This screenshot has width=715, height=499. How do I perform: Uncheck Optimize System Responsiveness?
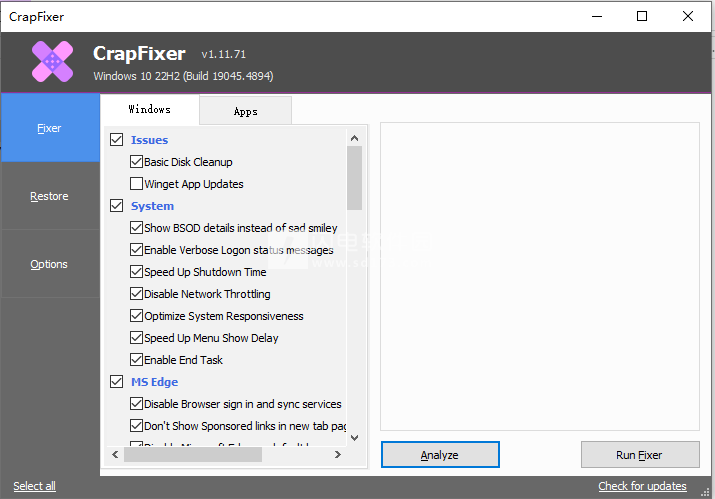click(136, 316)
